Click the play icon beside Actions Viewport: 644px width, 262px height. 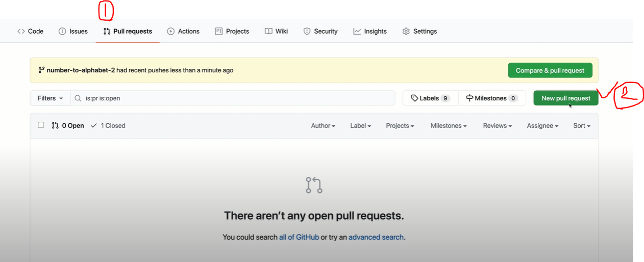[171, 31]
